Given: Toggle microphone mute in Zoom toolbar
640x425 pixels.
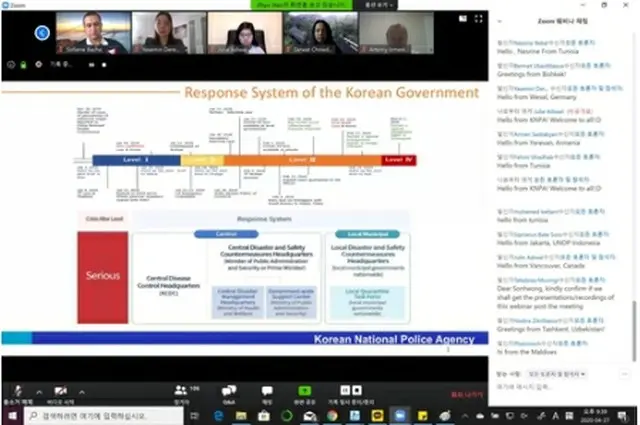Looking at the screenshot, I should pyautogui.click(x=17, y=389).
